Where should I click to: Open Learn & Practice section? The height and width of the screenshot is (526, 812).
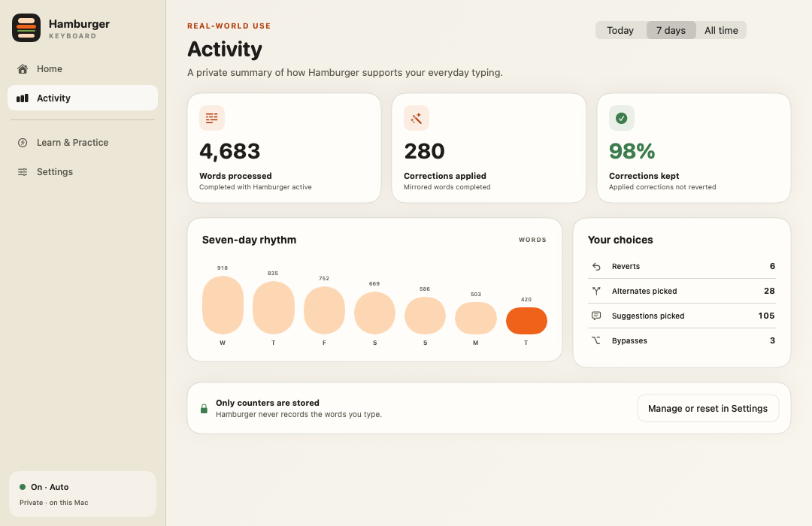[83, 142]
